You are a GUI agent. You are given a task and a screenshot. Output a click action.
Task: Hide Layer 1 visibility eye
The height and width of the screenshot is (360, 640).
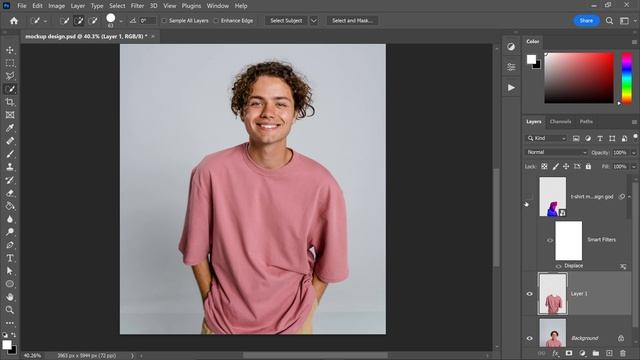click(x=529, y=294)
